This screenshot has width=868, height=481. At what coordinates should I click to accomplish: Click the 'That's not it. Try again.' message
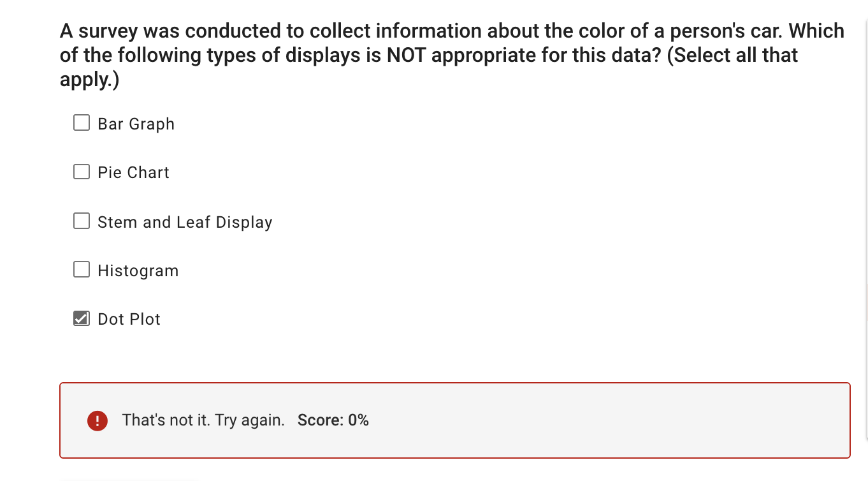tap(204, 420)
